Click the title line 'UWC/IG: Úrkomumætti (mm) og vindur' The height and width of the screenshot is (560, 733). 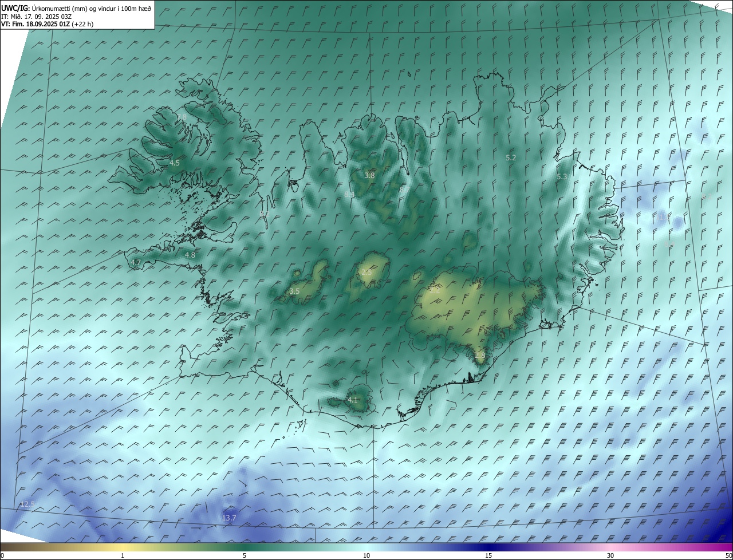point(76,7)
